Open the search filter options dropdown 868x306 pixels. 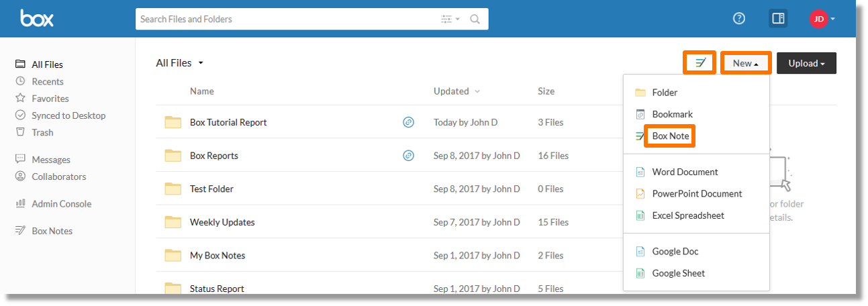(450, 19)
